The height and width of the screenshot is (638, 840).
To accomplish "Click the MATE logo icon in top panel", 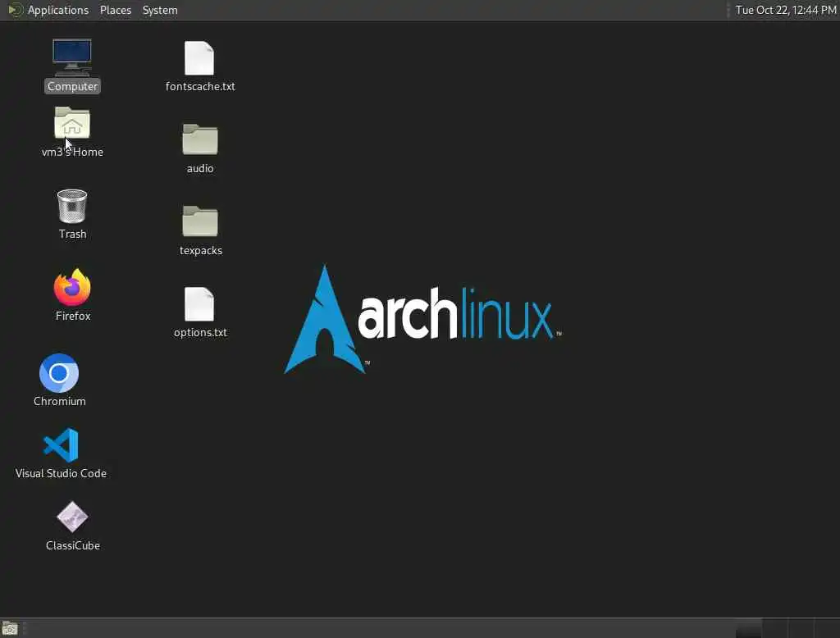I will (x=15, y=10).
